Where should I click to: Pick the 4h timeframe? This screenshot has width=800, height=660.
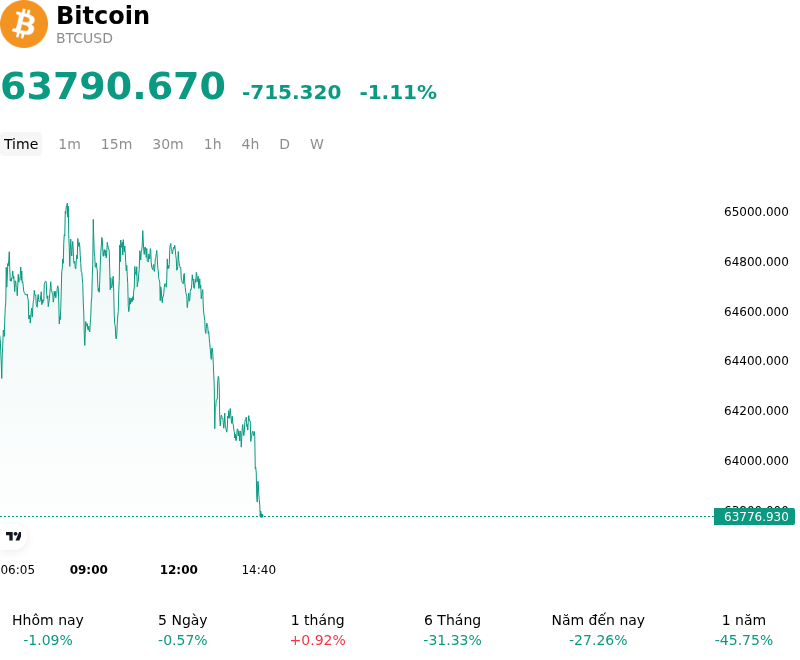click(x=250, y=144)
